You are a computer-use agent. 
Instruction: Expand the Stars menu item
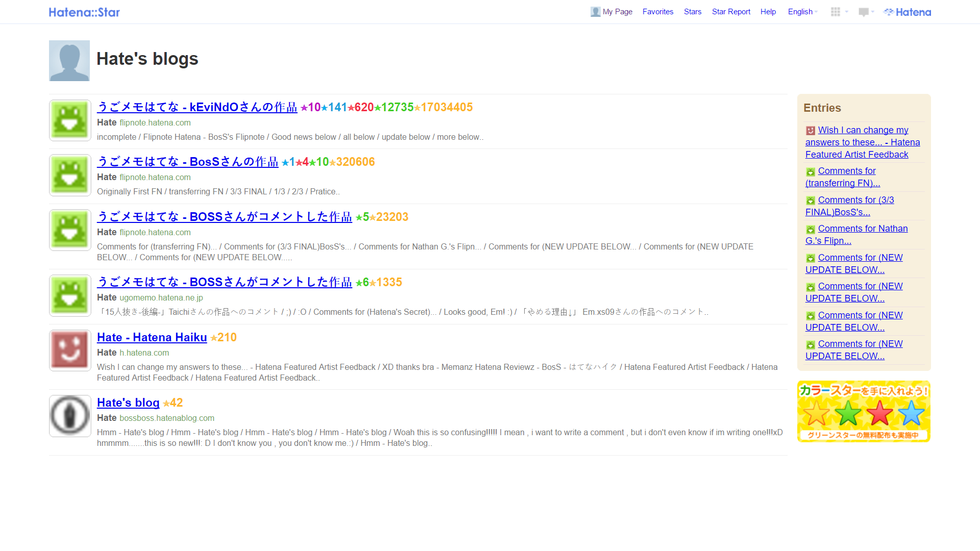pos(693,11)
